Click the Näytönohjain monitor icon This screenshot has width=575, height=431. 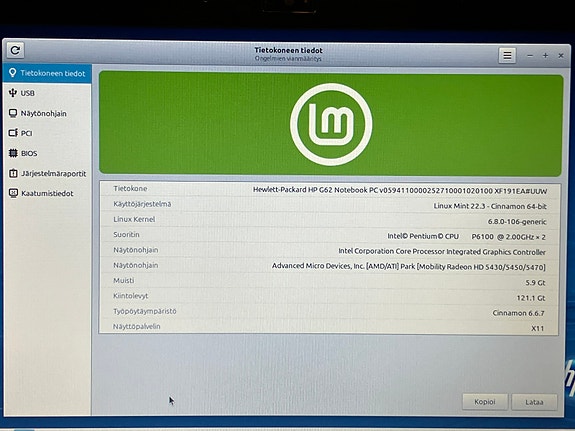13,113
